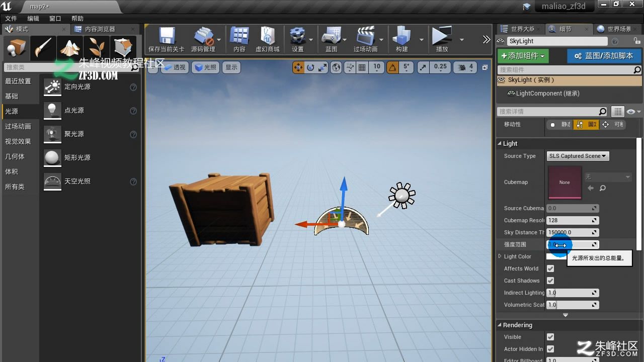Screen dimensions: 644x362
Task: Select Paint mode brush icon
Action: coord(43,48)
